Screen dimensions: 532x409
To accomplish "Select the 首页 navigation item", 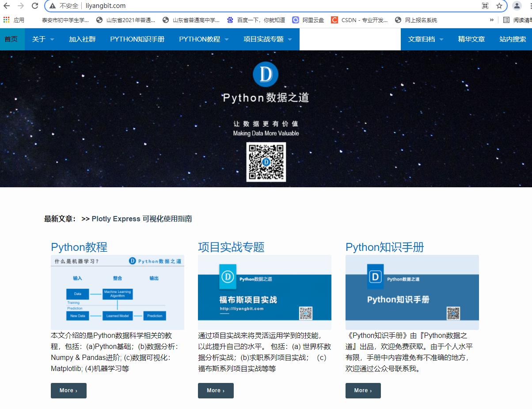I will point(12,39).
